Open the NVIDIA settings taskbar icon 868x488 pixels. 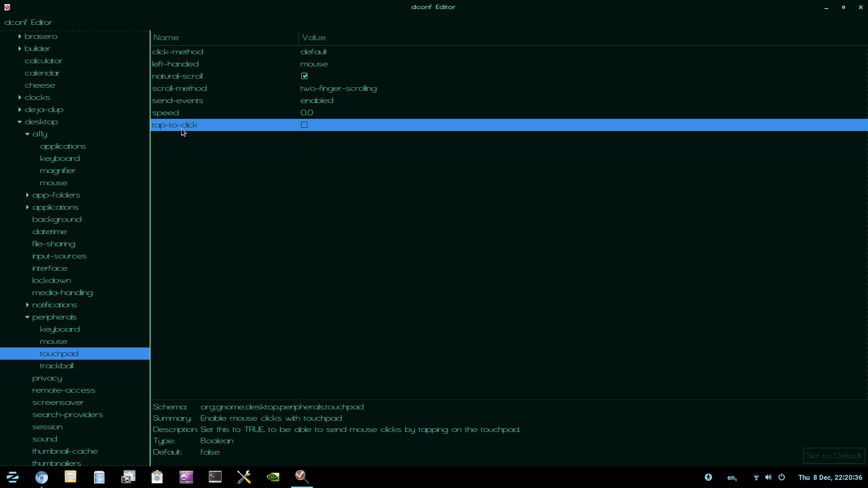(273, 477)
